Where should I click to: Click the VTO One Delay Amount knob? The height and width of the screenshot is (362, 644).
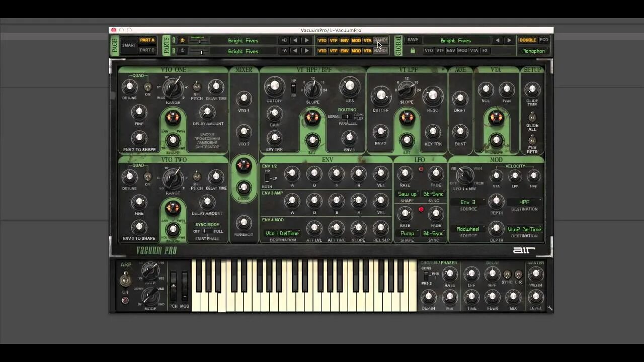[207, 112]
